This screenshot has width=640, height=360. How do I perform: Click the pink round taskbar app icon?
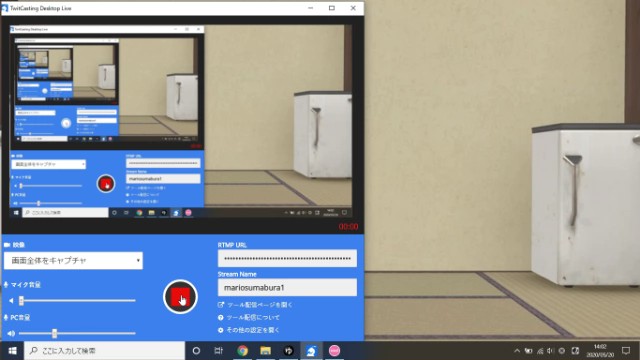[x=334, y=351]
